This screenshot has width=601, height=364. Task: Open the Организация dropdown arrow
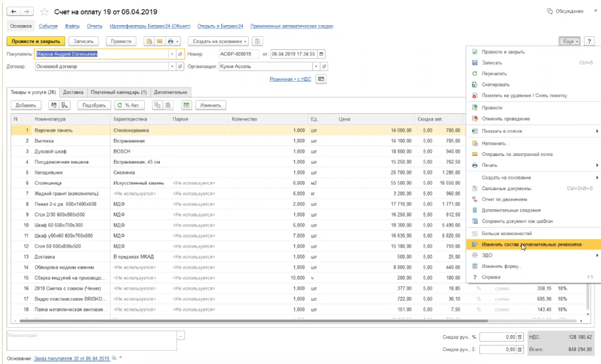pos(316,66)
